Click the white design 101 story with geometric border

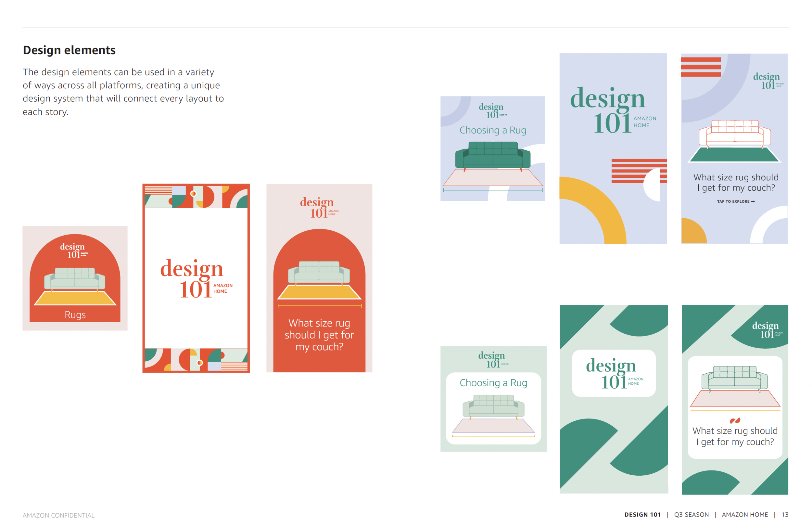coord(196,278)
